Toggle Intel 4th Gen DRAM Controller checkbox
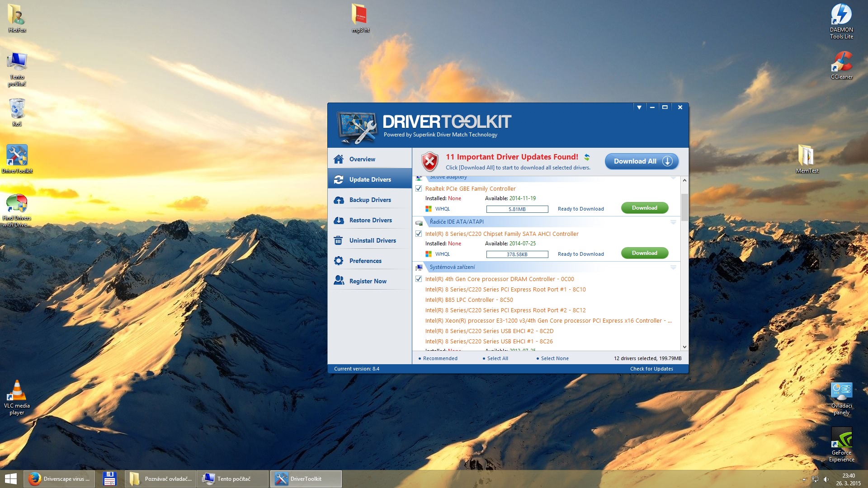Screen dimensions: 868x488 click(x=419, y=279)
